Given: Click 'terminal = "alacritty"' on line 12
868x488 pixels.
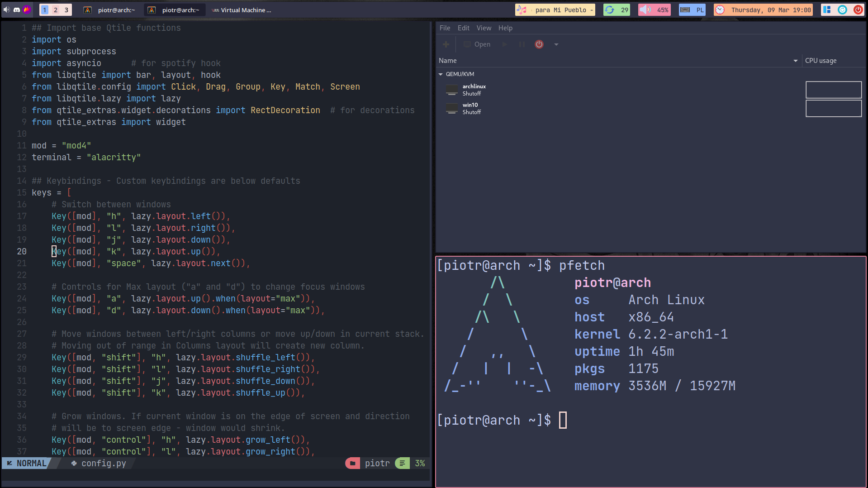Looking at the screenshot, I should (86, 158).
